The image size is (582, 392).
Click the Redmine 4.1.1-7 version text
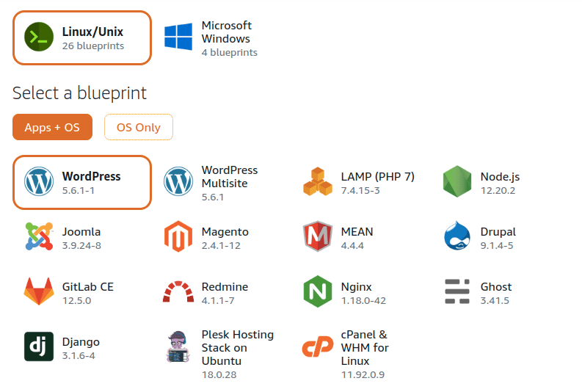(x=218, y=300)
